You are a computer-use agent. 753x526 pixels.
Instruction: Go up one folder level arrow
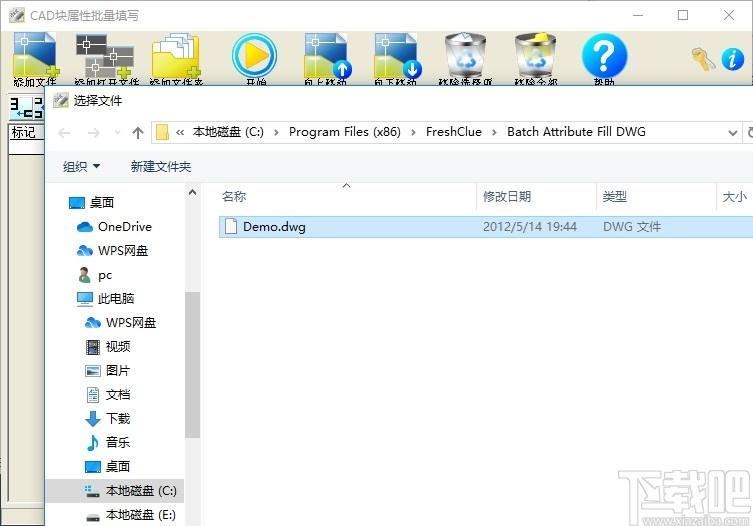point(138,132)
